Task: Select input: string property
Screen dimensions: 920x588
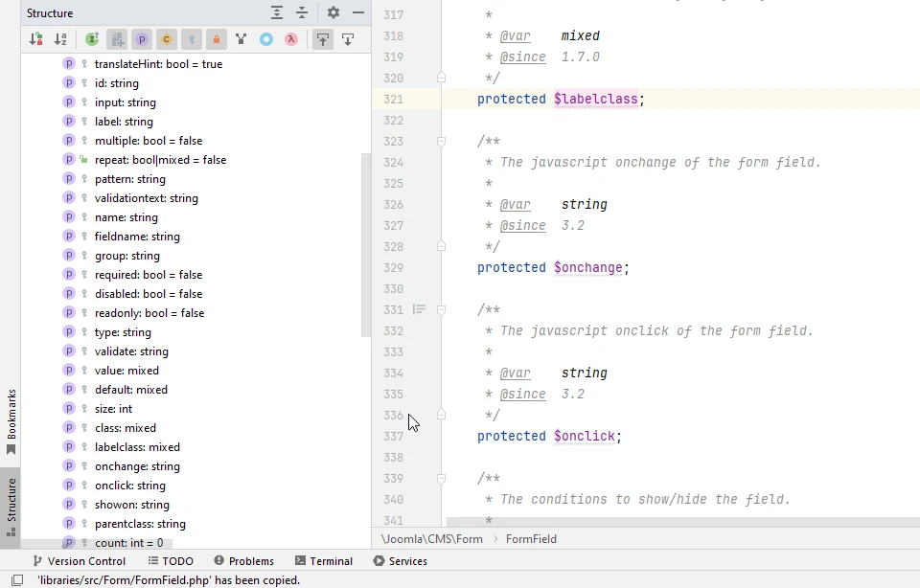Action: coord(125,102)
